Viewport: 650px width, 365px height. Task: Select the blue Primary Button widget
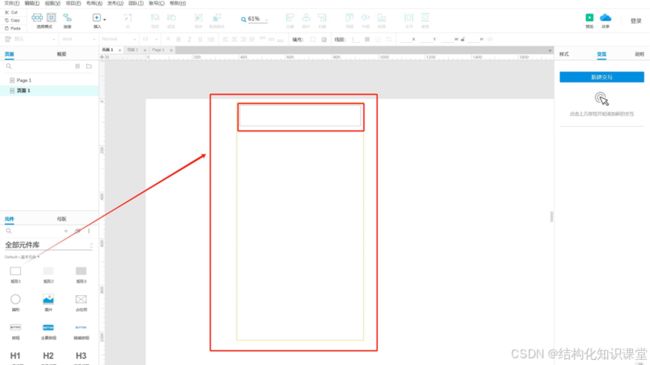[48, 331]
